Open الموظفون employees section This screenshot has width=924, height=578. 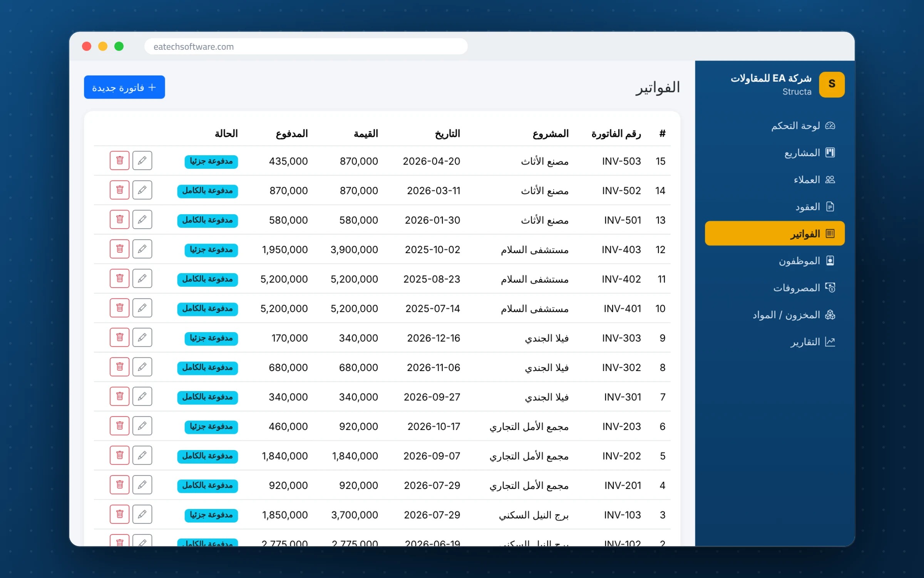point(775,261)
